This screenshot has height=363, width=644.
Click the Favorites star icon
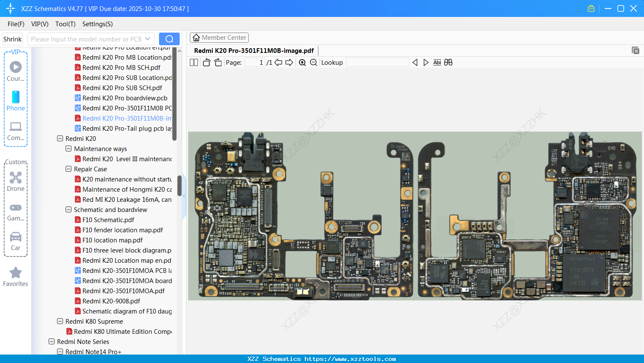tap(15, 273)
